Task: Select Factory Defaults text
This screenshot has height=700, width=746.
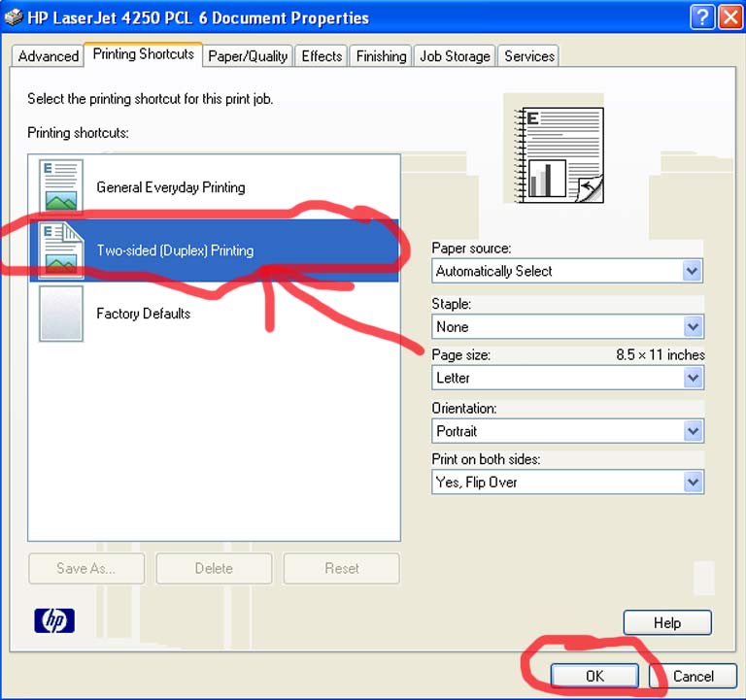Action: coord(143,314)
